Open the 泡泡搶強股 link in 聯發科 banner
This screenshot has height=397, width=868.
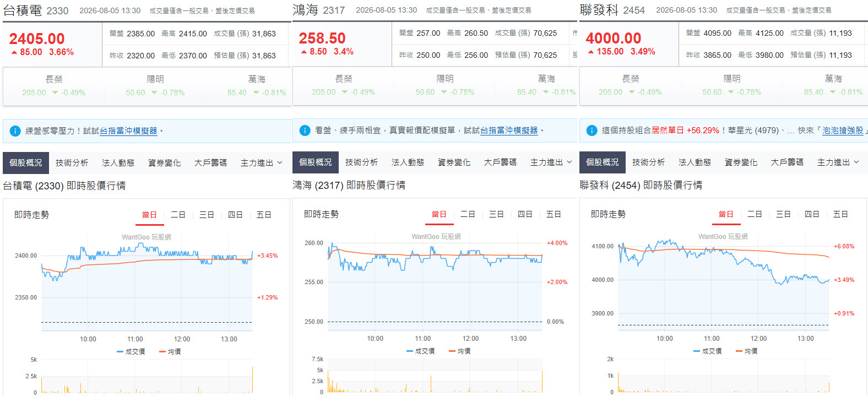[843, 130]
